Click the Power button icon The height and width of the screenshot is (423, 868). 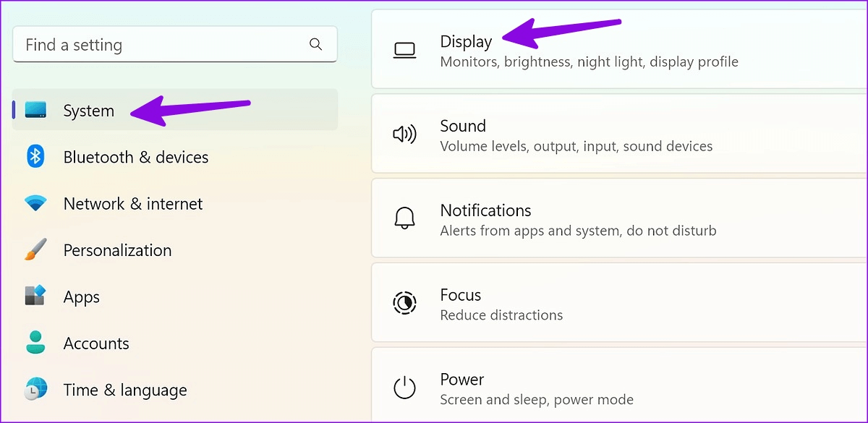click(404, 388)
